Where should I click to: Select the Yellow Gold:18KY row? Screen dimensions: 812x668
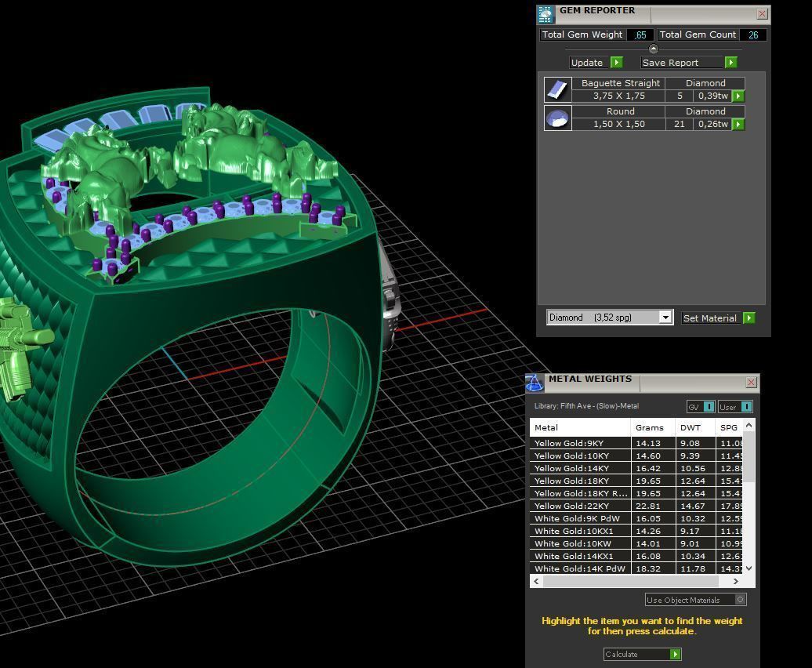tap(636, 481)
